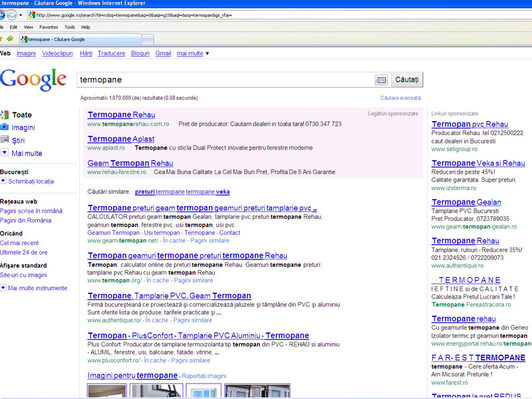Click the browser Forward navigation button
The width and height of the screenshot is (532, 399).
(11, 15)
